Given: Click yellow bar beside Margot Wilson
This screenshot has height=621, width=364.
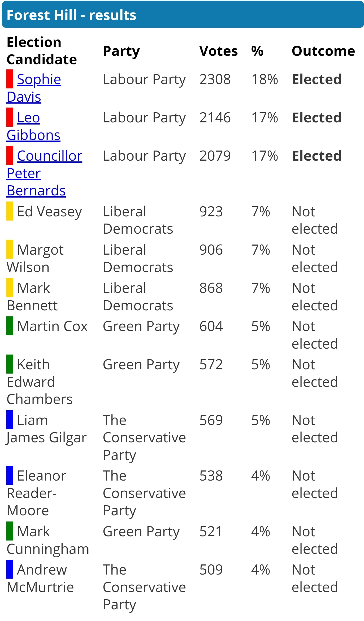Looking at the screenshot, I should pos(10,249).
